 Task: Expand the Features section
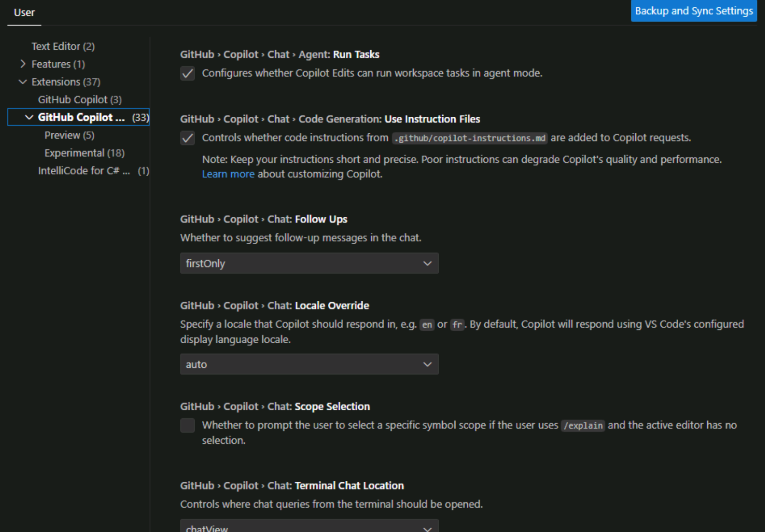[22, 64]
